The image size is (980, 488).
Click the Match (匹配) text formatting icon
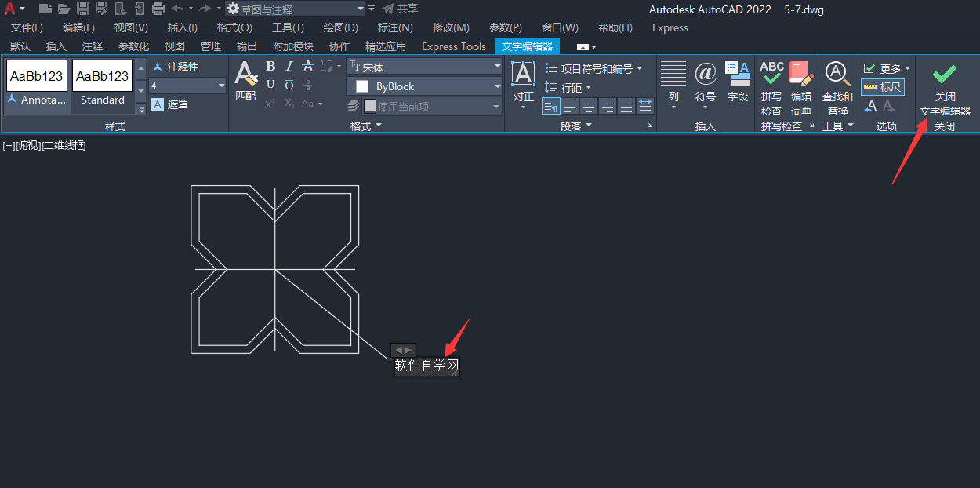[x=246, y=82]
